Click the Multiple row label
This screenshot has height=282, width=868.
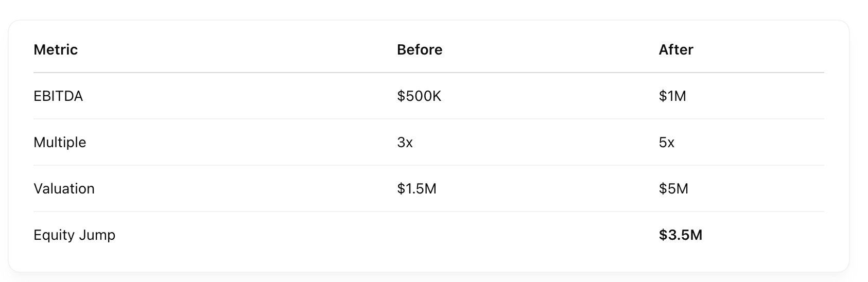tap(60, 143)
